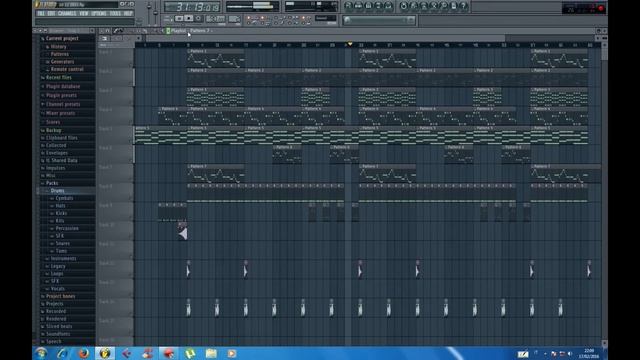Collapse the Drums subfolder
The width and height of the screenshot is (640, 360).
click(x=57, y=191)
